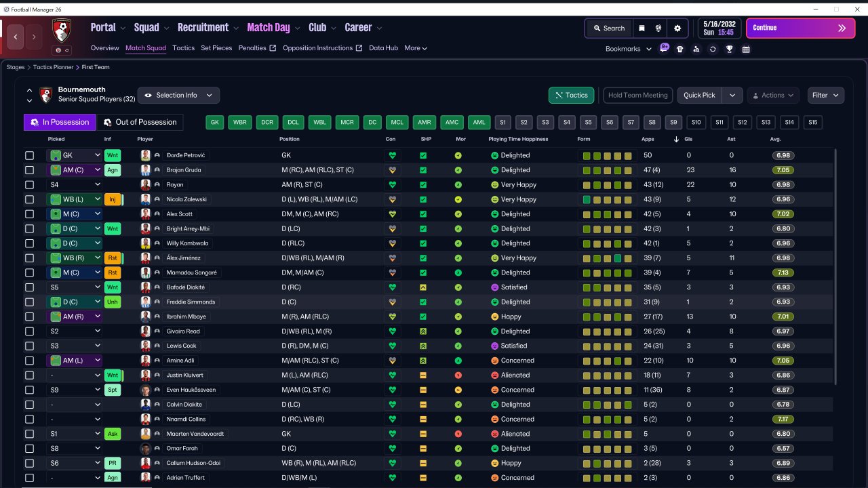Click the trophy icon in shortcuts bar
Image resolution: width=868 pixels, height=488 pixels.
click(730, 49)
